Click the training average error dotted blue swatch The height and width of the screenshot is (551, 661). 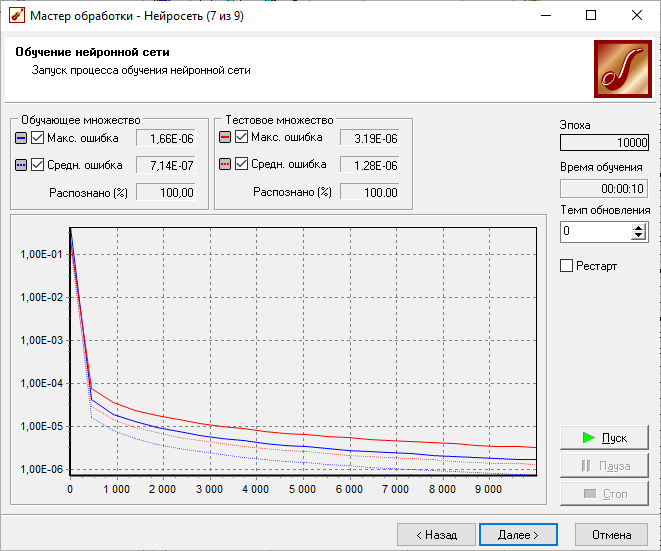21,165
